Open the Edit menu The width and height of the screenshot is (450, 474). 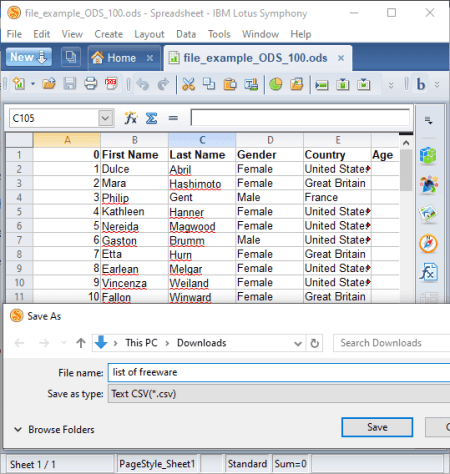coord(41,34)
